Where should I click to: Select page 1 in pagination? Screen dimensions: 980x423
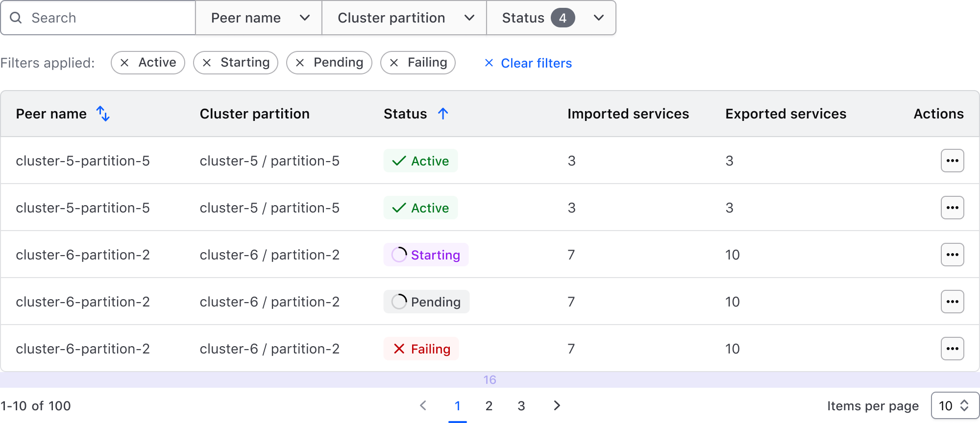tap(458, 406)
